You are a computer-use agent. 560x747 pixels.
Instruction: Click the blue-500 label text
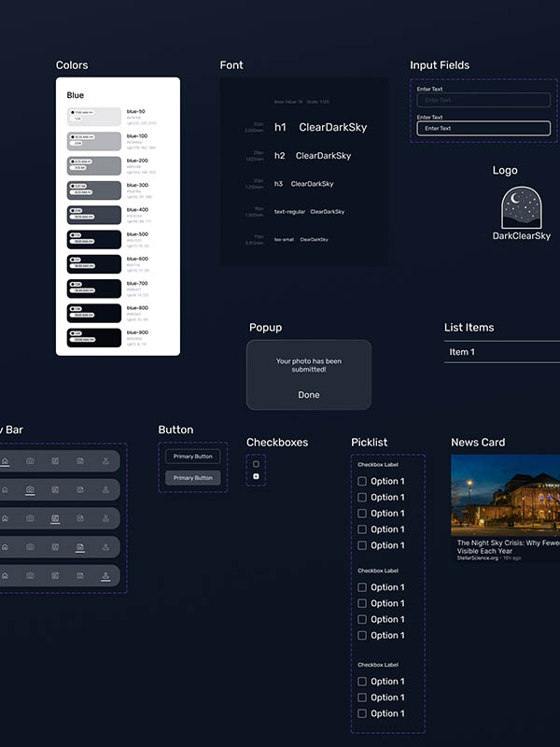pyautogui.click(x=137, y=234)
